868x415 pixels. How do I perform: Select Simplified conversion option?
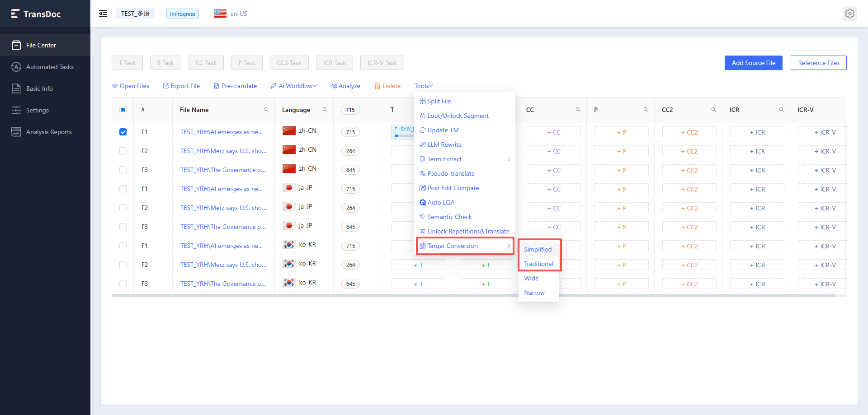(538, 249)
